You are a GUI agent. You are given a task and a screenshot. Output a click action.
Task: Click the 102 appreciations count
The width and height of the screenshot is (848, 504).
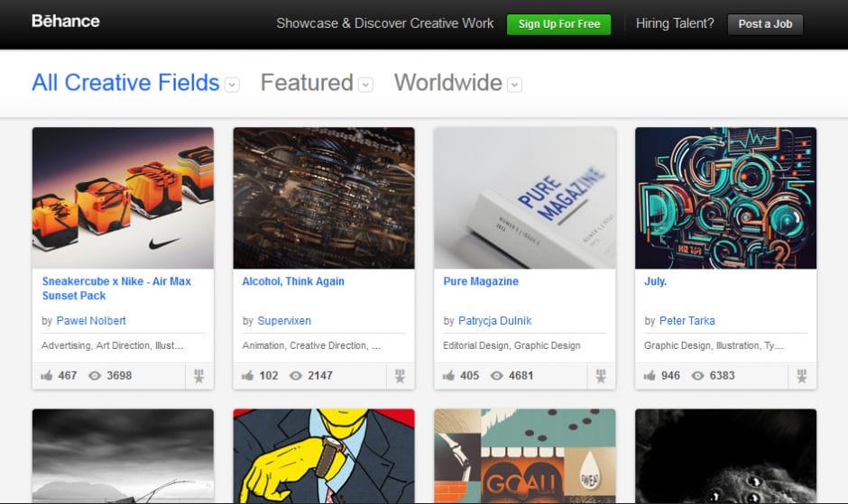click(269, 375)
